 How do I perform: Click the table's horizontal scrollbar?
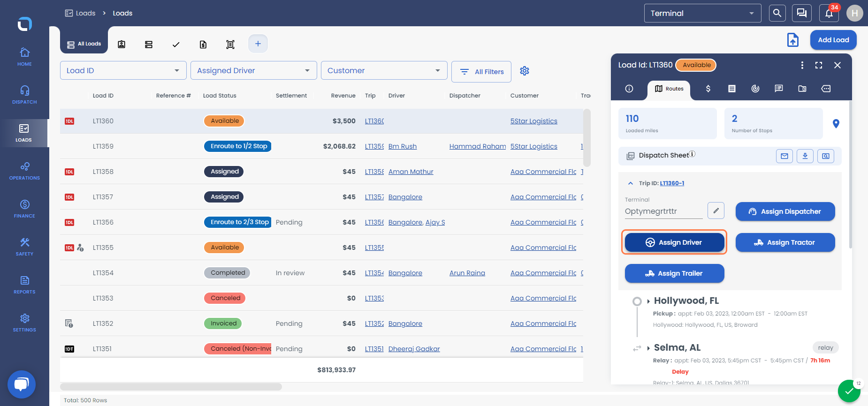click(171, 387)
